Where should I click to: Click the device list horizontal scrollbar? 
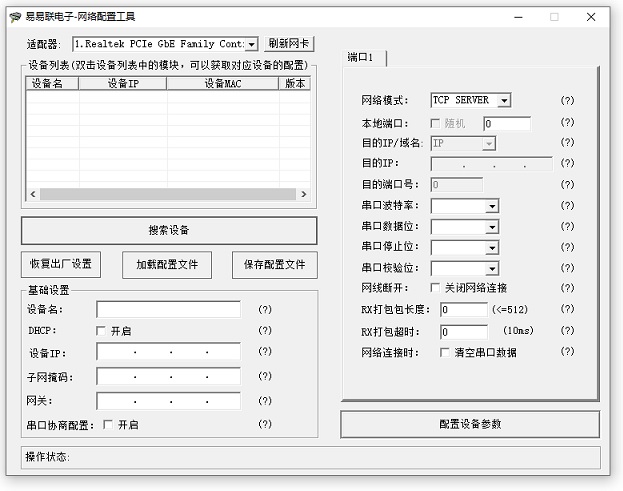[x=168, y=194]
